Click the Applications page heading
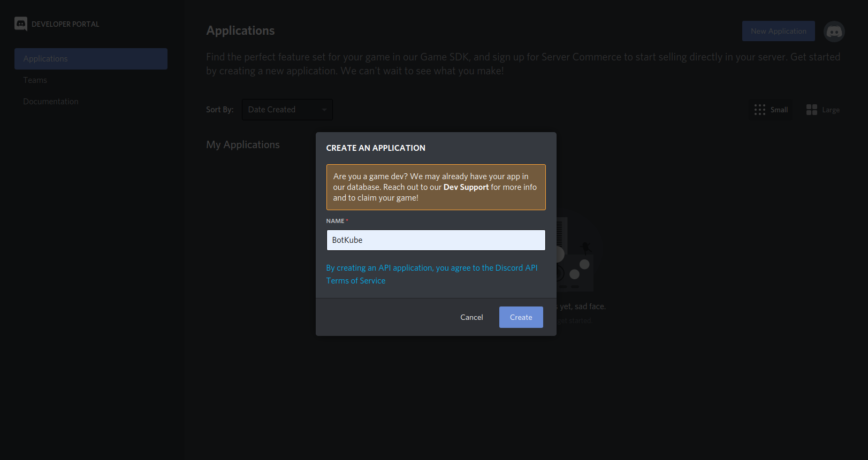The width and height of the screenshot is (868, 460). pos(240,31)
